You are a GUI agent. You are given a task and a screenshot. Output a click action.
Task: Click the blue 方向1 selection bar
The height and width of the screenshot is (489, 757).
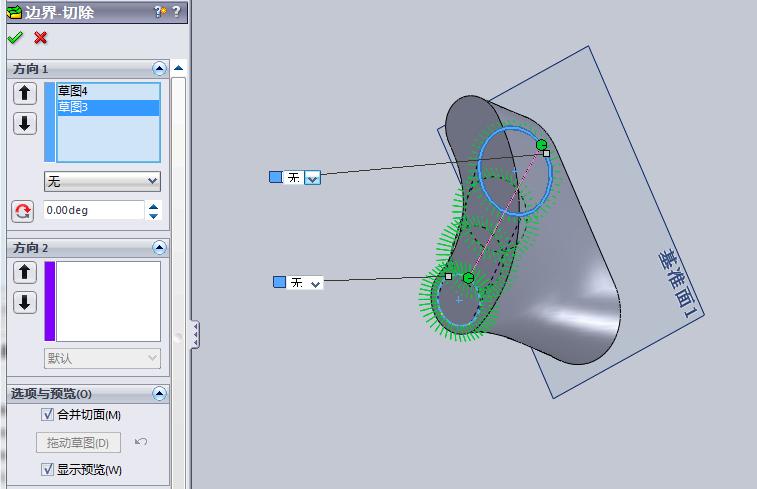(50, 122)
